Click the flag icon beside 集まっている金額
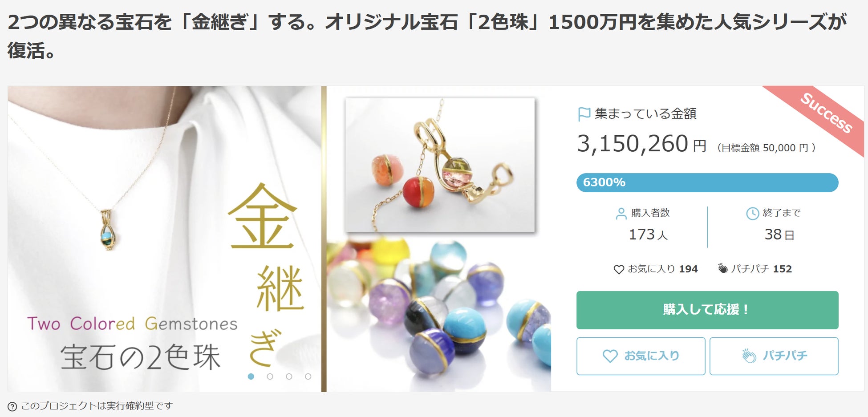This screenshot has height=417, width=868. point(584,114)
